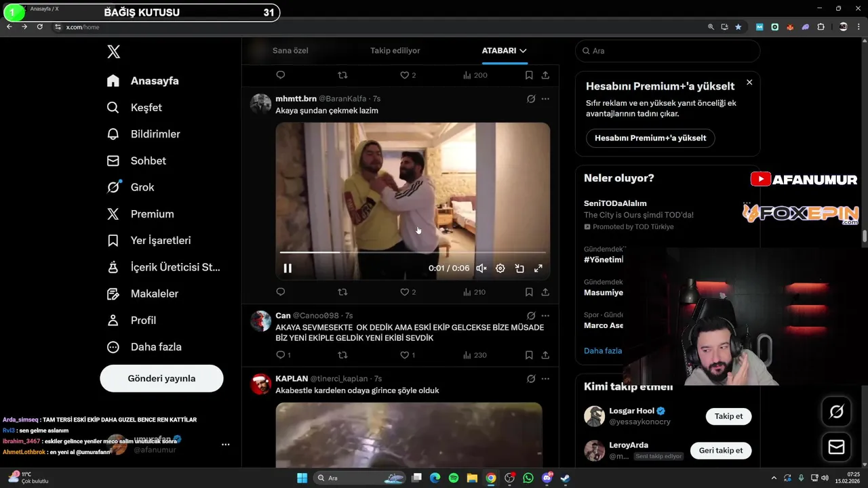
Task: Follow Losgar Hool with Takip et
Action: (x=729, y=416)
